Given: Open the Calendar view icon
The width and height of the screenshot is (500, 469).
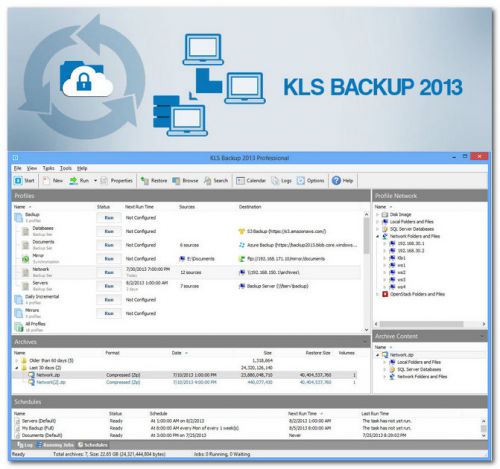Looking at the screenshot, I should point(240,180).
